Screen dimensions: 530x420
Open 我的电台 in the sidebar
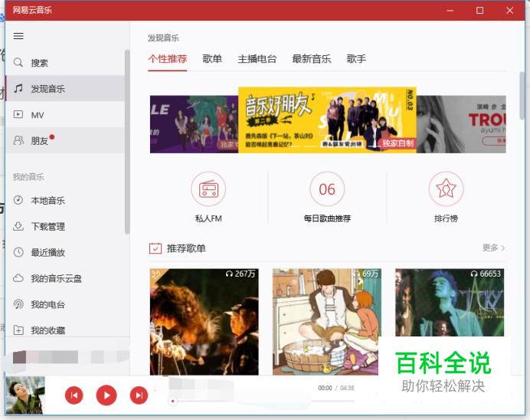pyautogui.click(x=65, y=304)
